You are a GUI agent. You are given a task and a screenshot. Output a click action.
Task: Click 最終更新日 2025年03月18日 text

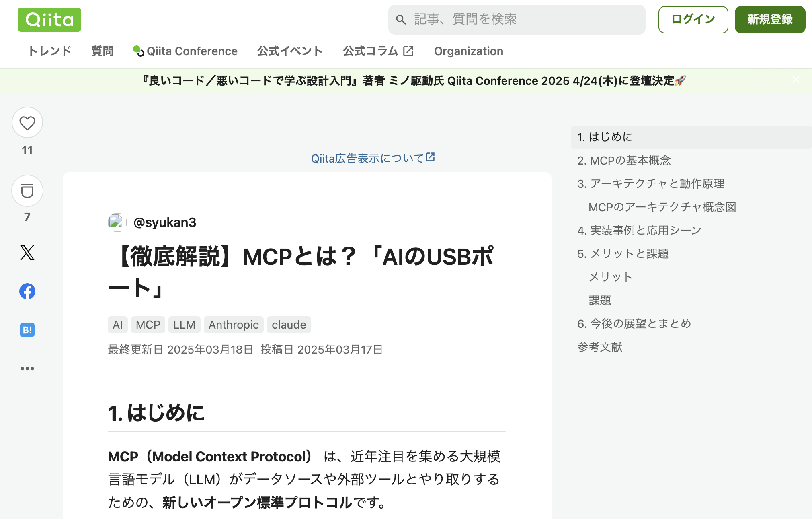pyautogui.click(x=180, y=350)
